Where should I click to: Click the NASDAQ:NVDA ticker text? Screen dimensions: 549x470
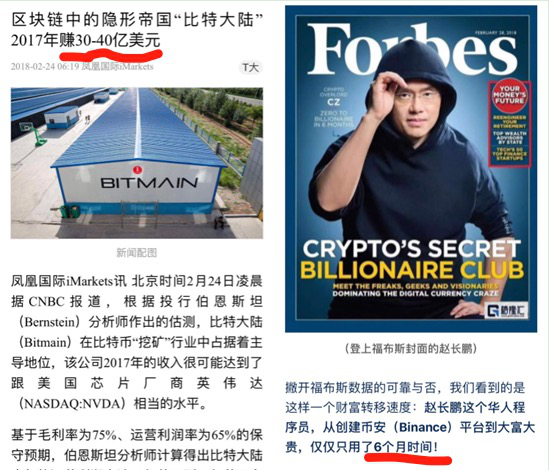point(72,404)
